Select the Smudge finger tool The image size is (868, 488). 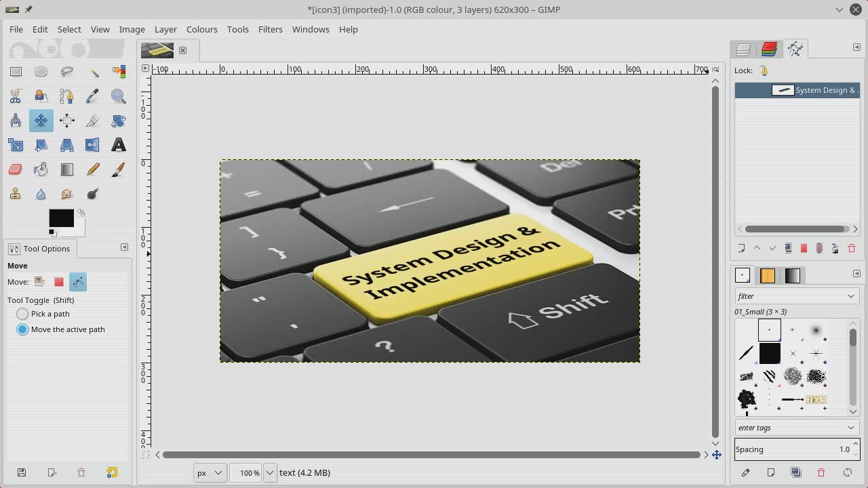click(66, 194)
